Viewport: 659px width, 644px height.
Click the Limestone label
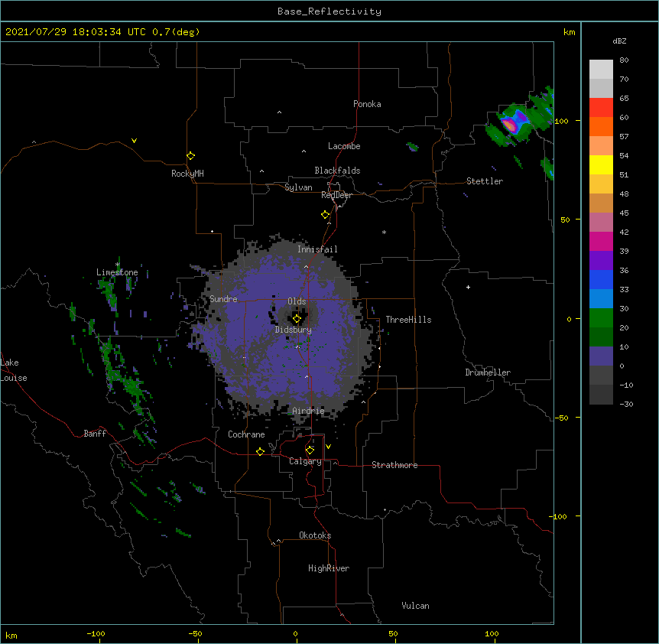coord(117,272)
